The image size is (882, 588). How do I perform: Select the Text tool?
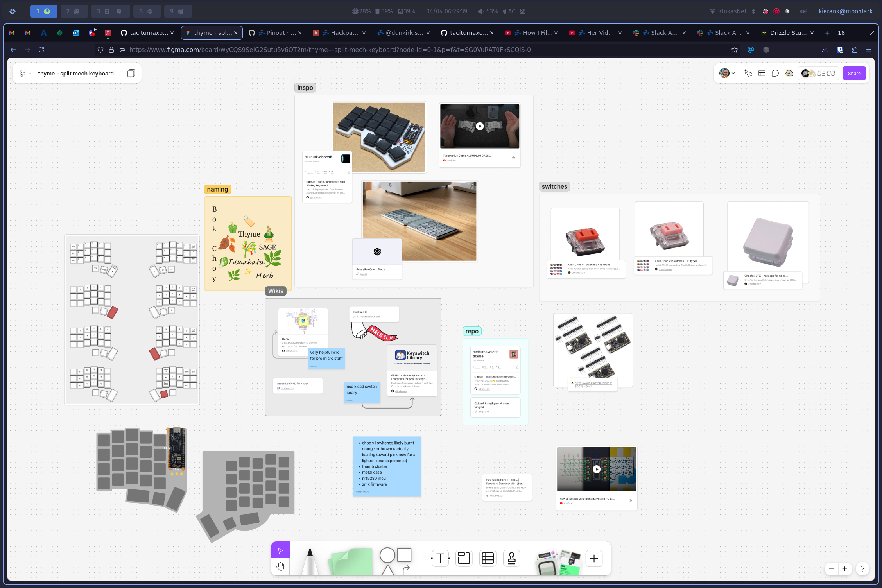point(439,558)
